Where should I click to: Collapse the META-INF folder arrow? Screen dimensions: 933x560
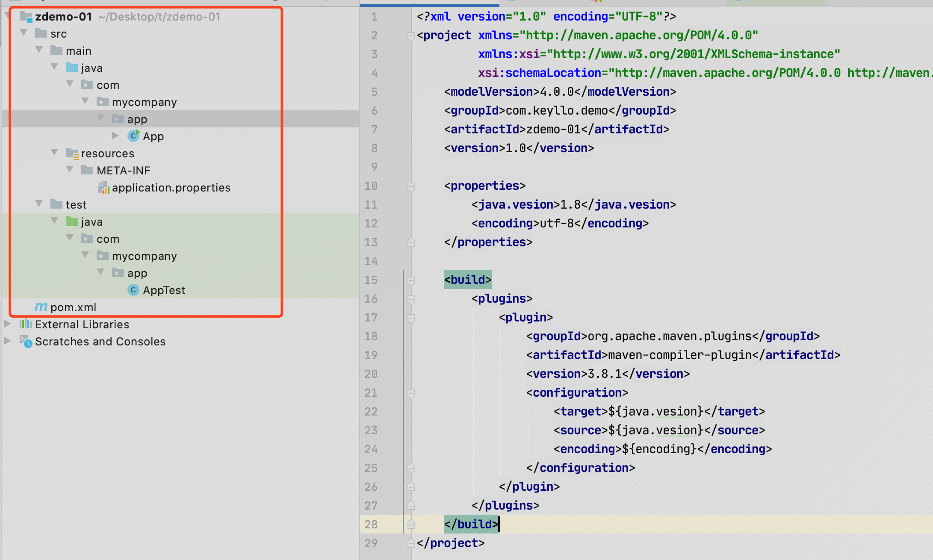point(70,170)
